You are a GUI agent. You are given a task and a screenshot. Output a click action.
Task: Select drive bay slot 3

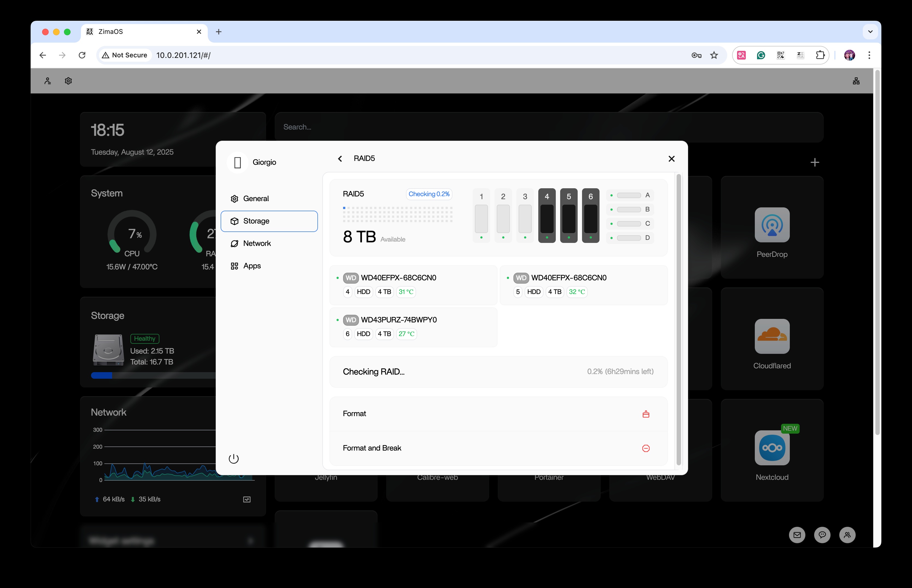525,216
